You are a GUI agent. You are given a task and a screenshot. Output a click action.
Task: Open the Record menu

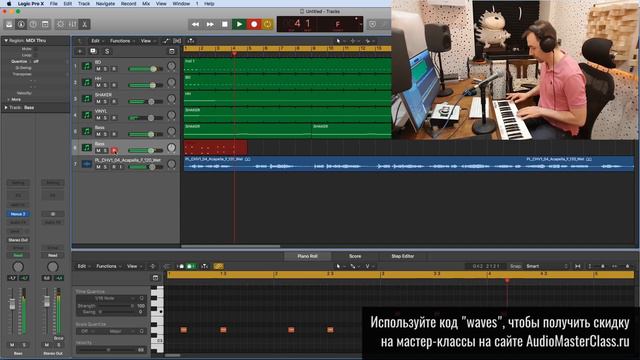[x=128, y=4]
